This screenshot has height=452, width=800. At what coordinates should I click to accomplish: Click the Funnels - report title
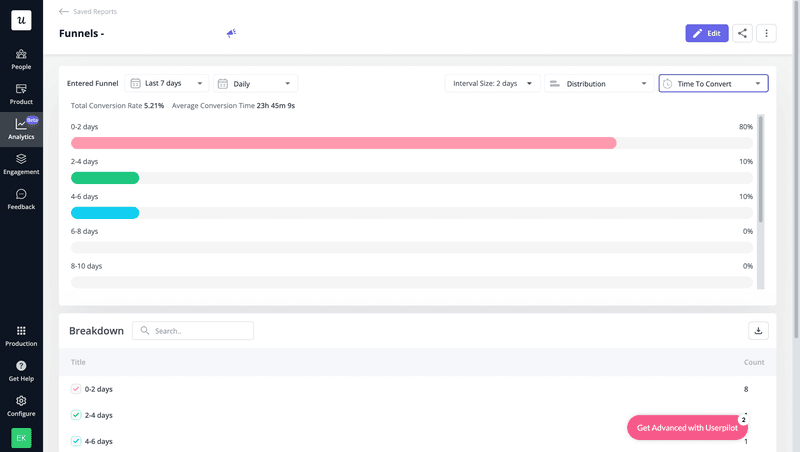coord(82,33)
